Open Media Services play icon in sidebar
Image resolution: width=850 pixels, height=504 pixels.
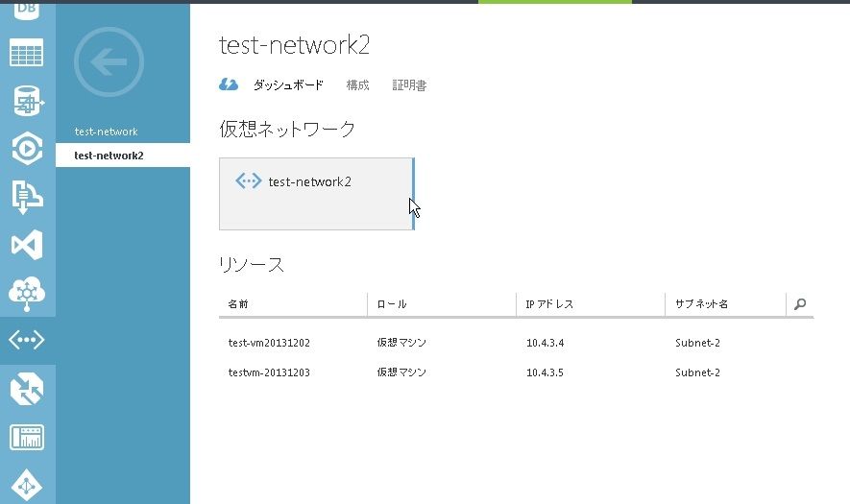27,148
